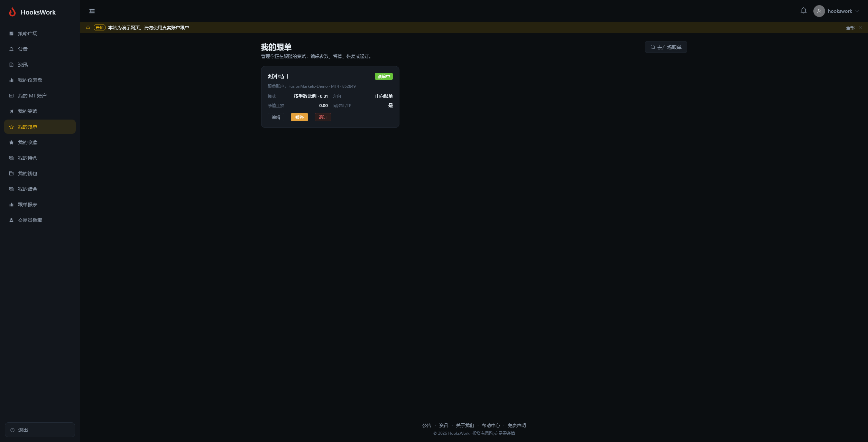The height and width of the screenshot is (442, 868).
Task: Click the 资讯 document icon
Action: (11, 65)
